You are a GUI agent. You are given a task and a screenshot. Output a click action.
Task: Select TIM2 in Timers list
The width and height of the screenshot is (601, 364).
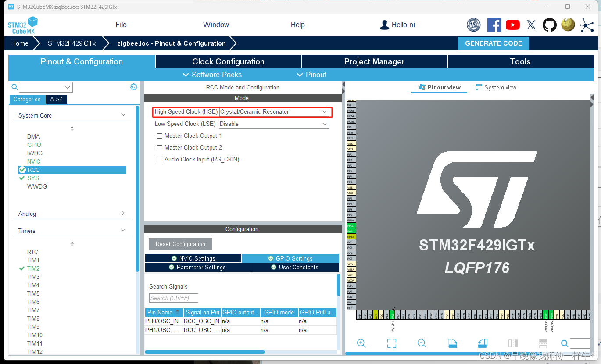33,268
